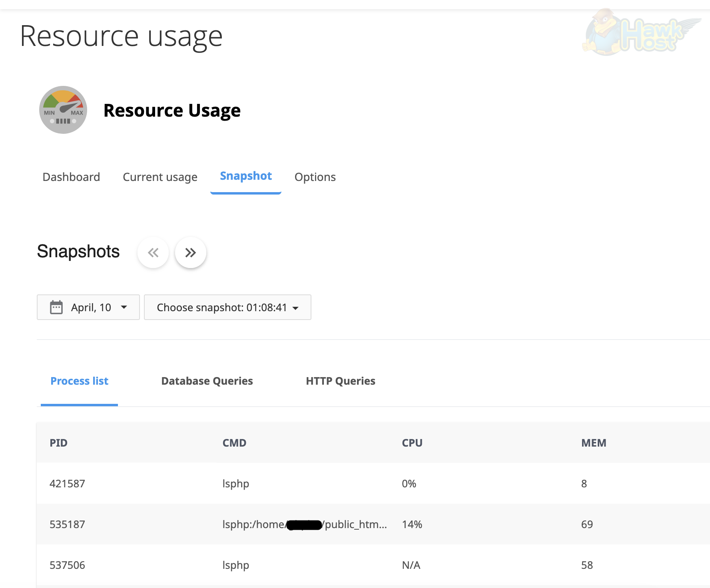Switch to the Database Queries tab

[x=207, y=381]
